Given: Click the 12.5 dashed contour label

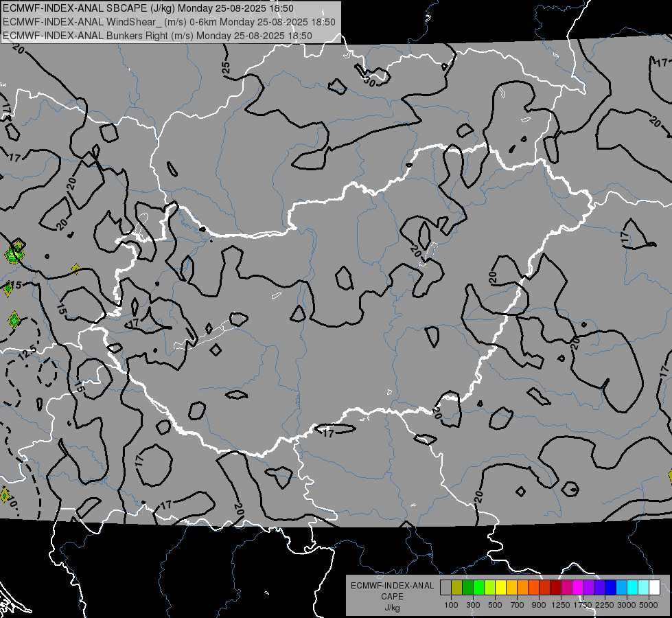Looking at the screenshot, I should coord(27,352).
